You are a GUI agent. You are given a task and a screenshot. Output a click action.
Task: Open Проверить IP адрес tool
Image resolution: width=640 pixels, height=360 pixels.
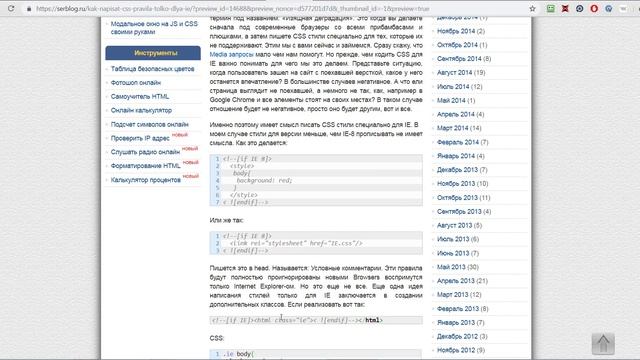(x=140, y=138)
